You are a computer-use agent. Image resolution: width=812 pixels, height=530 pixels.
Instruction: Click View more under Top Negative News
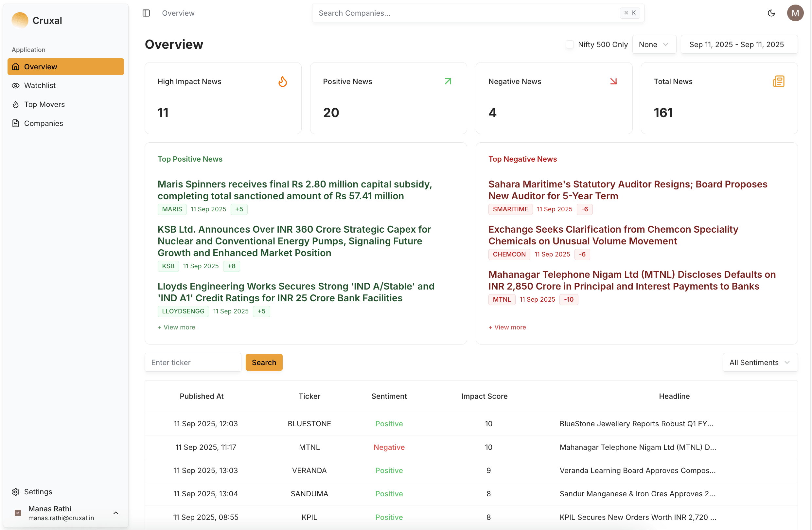507,327
